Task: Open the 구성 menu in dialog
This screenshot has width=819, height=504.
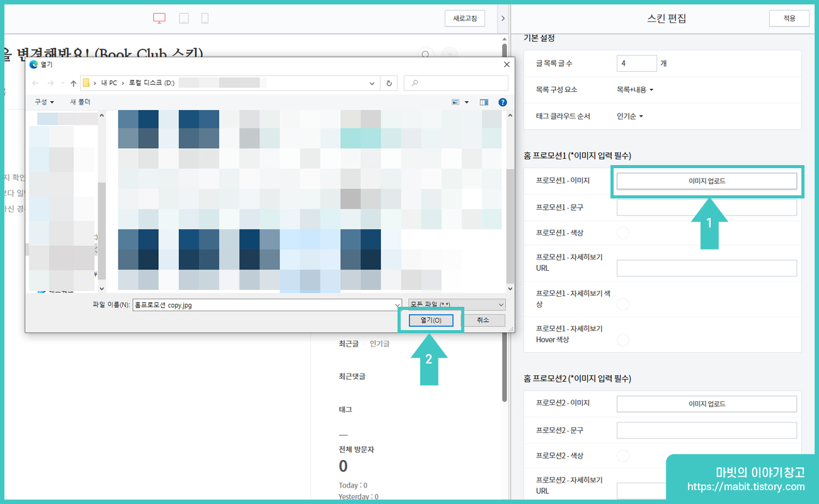Action: [44, 102]
